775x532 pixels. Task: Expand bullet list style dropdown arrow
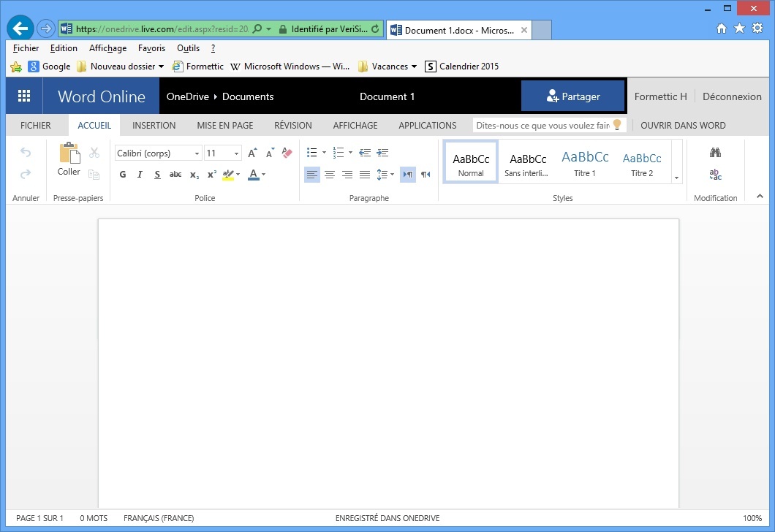click(324, 153)
